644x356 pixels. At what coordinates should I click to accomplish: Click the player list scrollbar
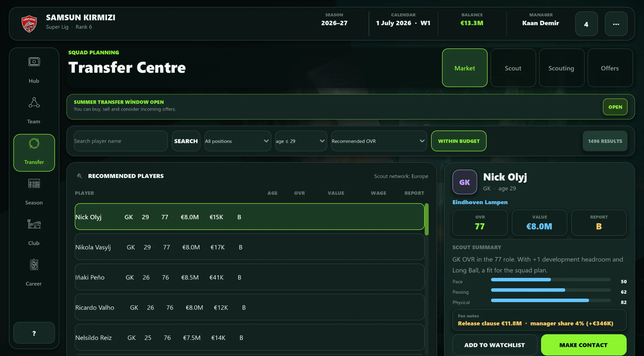pyautogui.click(x=427, y=220)
